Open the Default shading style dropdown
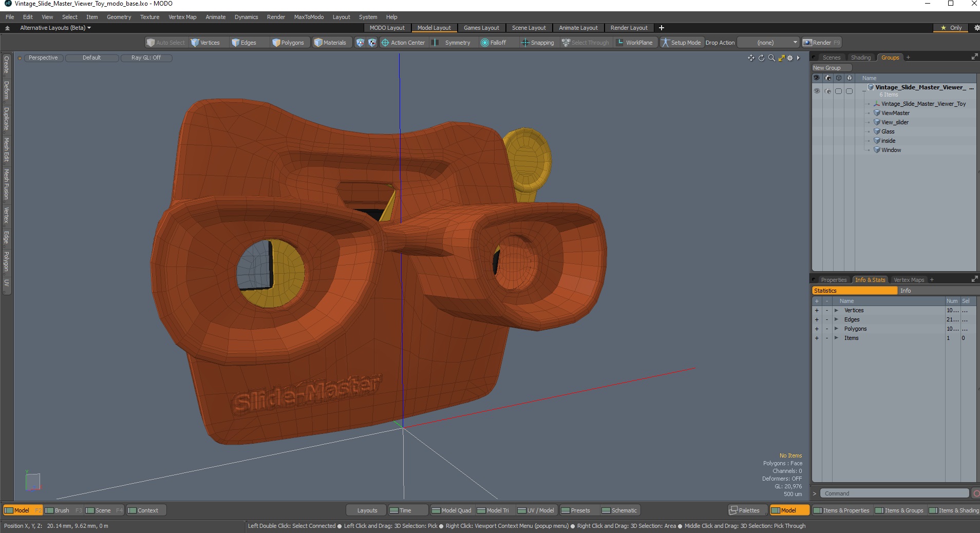This screenshot has width=980, height=533. 92,58
